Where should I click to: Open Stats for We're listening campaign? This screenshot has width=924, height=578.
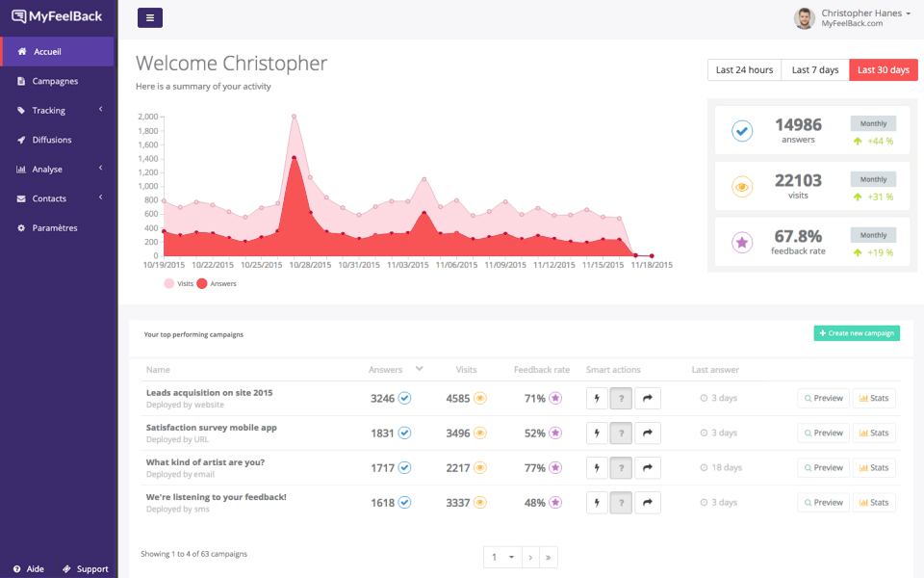(x=874, y=502)
